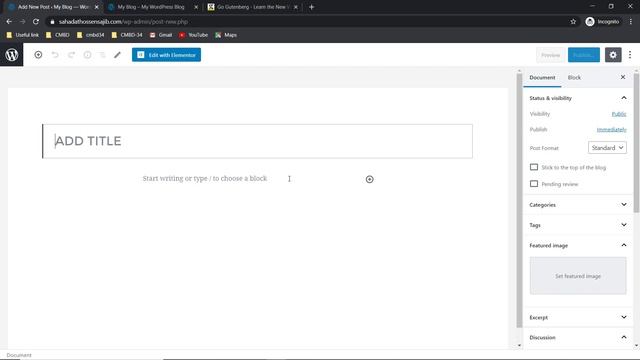Open the Post Format Standard dropdown
The height and width of the screenshot is (360, 640).
(x=607, y=148)
